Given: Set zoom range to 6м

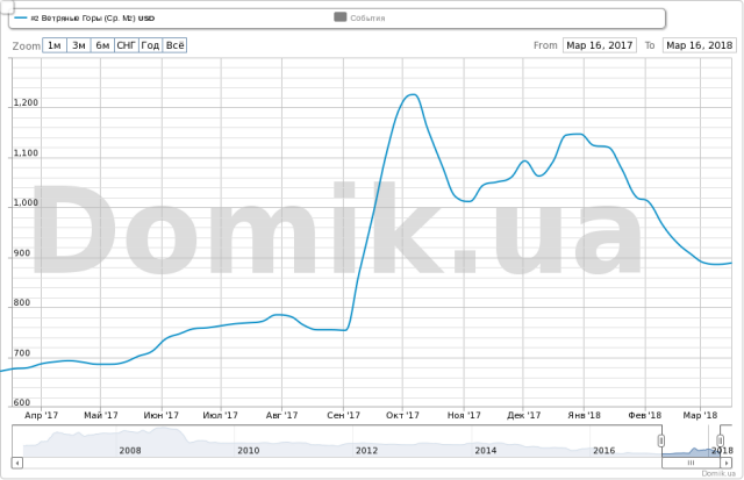Looking at the screenshot, I should 102,46.
